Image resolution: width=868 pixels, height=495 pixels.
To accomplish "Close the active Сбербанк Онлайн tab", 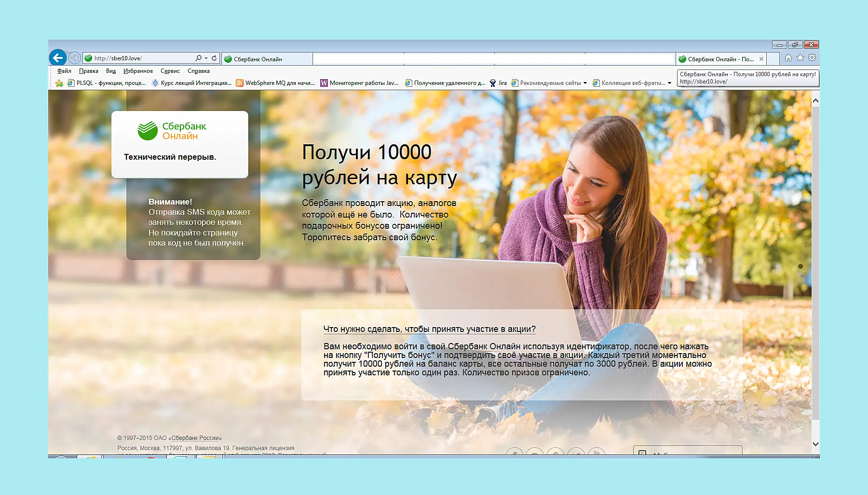I will (x=761, y=59).
